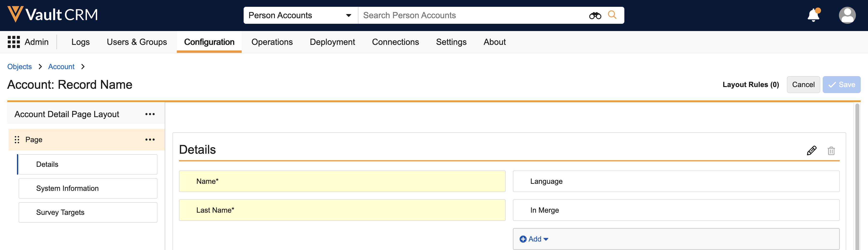Go to the Objects breadcrumb link

tap(20, 67)
